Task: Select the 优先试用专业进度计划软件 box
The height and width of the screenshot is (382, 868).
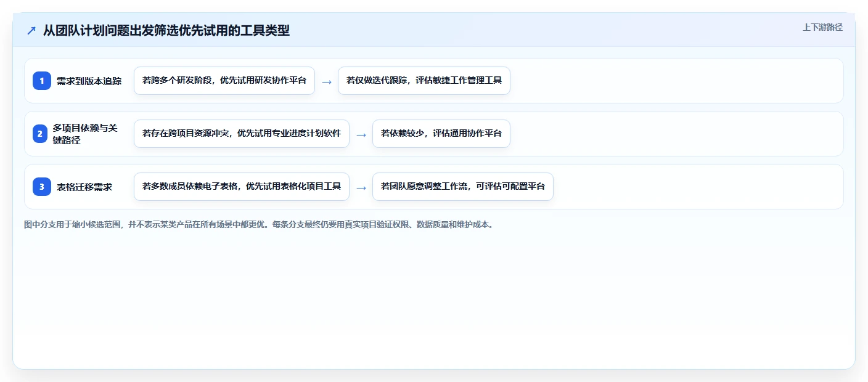Action: click(x=242, y=134)
